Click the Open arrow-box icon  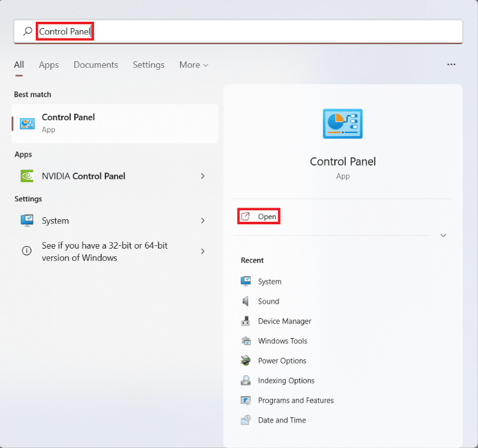point(245,217)
